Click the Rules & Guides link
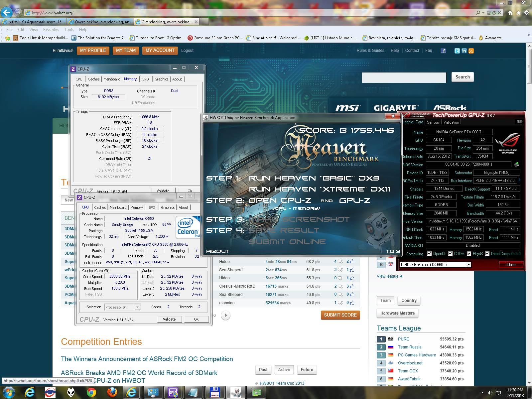This screenshot has width=532, height=399. pos(370,51)
